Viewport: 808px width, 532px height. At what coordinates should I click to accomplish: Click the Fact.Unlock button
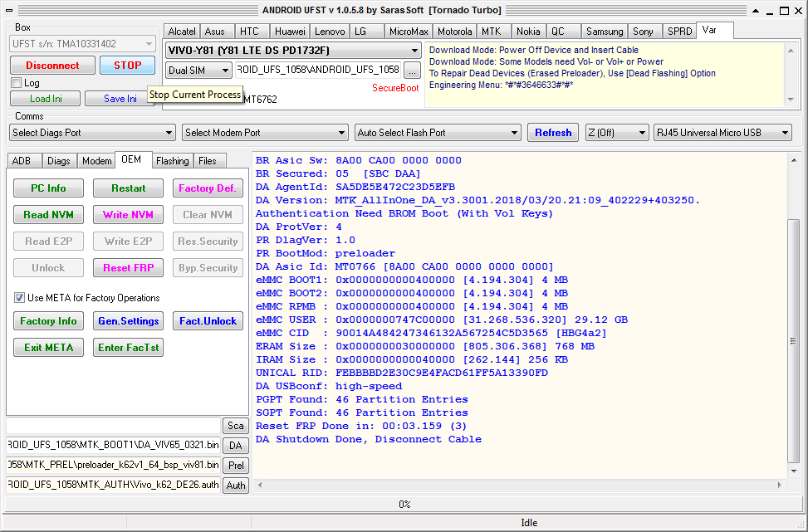(x=208, y=321)
